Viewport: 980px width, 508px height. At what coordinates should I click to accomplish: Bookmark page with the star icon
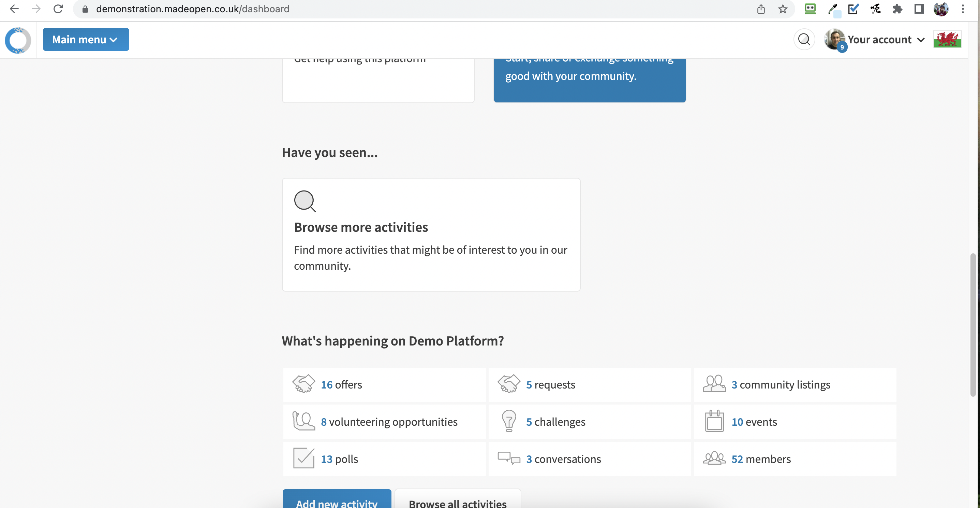783,9
